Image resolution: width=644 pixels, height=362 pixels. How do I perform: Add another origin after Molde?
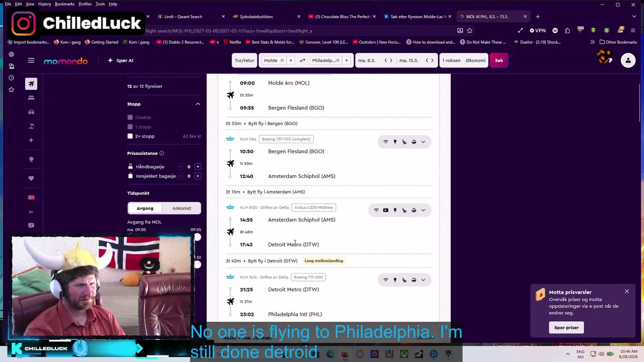tap(290, 60)
